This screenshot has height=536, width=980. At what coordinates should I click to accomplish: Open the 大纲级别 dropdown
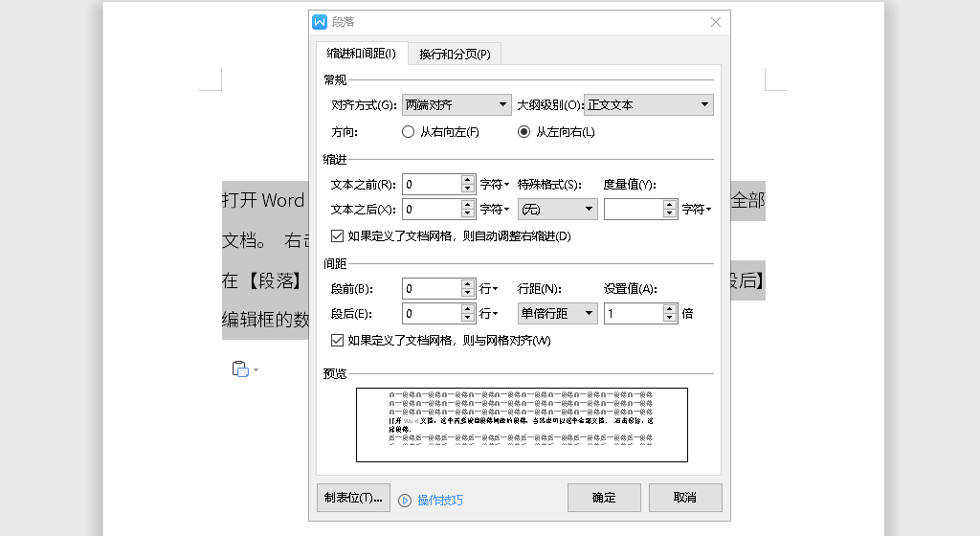(x=649, y=105)
